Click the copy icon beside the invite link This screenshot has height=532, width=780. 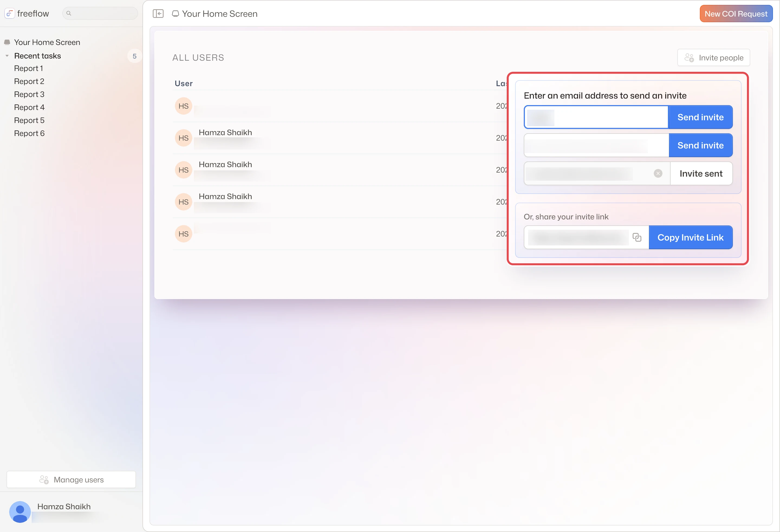tap(637, 237)
